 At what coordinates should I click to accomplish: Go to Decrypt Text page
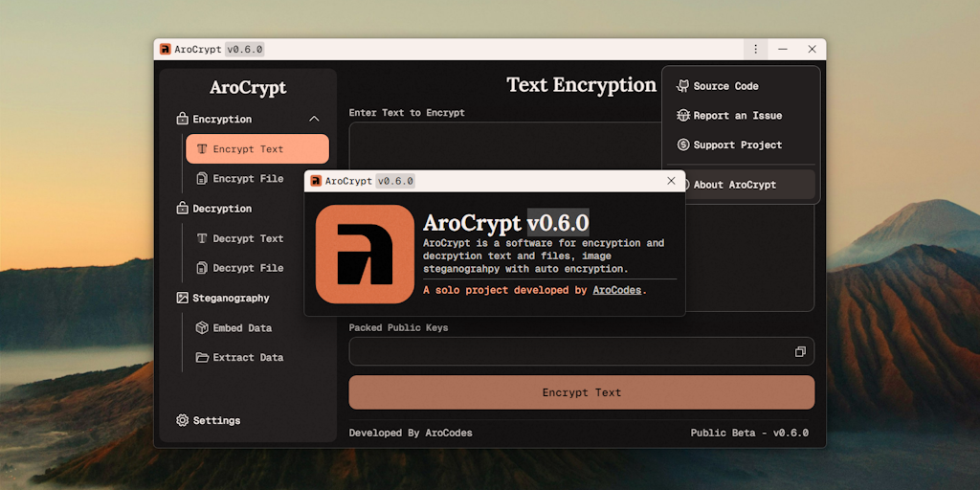click(248, 239)
